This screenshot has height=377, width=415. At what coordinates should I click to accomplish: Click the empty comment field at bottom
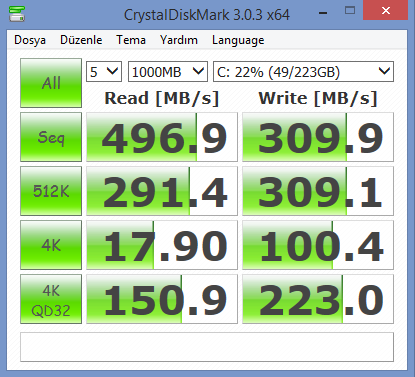pyautogui.click(x=207, y=347)
